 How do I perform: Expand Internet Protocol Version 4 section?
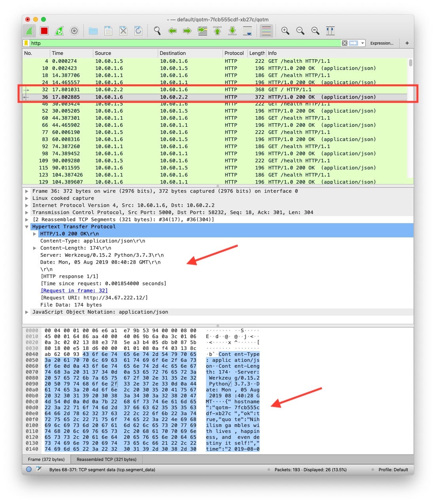click(x=27, y=205)
